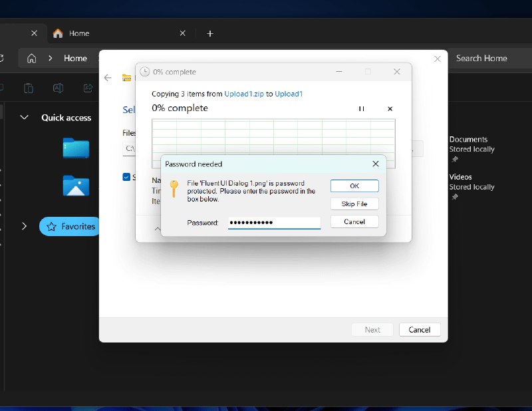Close the extraction wizard window
The image size is (532, 411).
(x=438, y=59)
